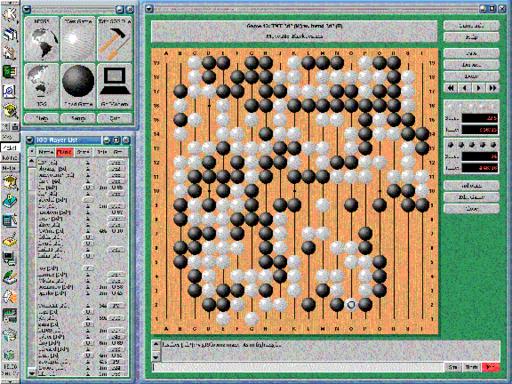Open the laptop computer play tile
The width and height of the screenshot is (512, 384).
coord(114,86)
